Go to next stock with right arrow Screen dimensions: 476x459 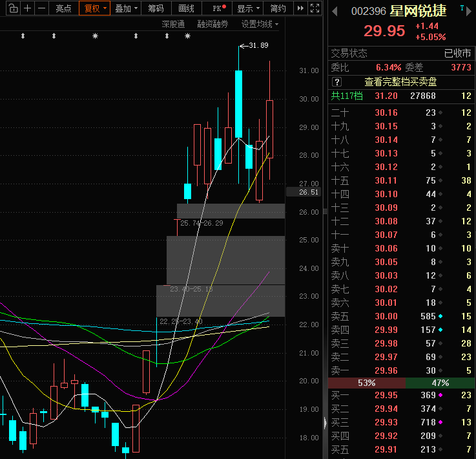[469, 12]
